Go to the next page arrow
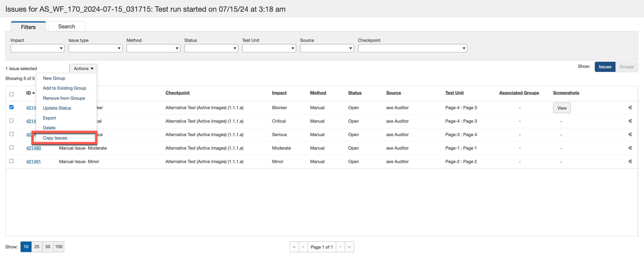 coord(340,247)
